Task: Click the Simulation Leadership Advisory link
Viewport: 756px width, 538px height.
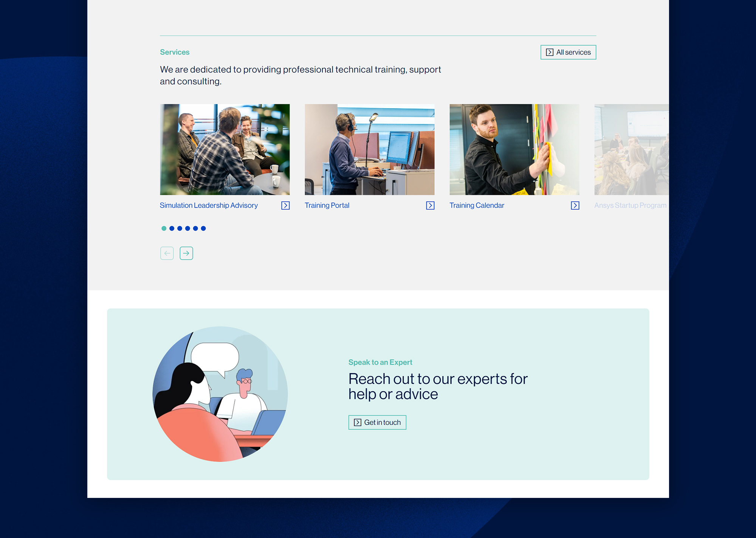Action: [x=209, y=205]
